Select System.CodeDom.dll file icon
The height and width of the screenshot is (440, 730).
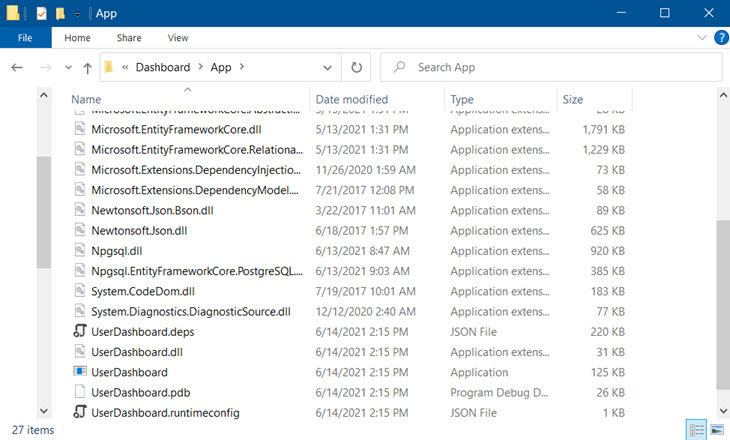pos(80,291)
